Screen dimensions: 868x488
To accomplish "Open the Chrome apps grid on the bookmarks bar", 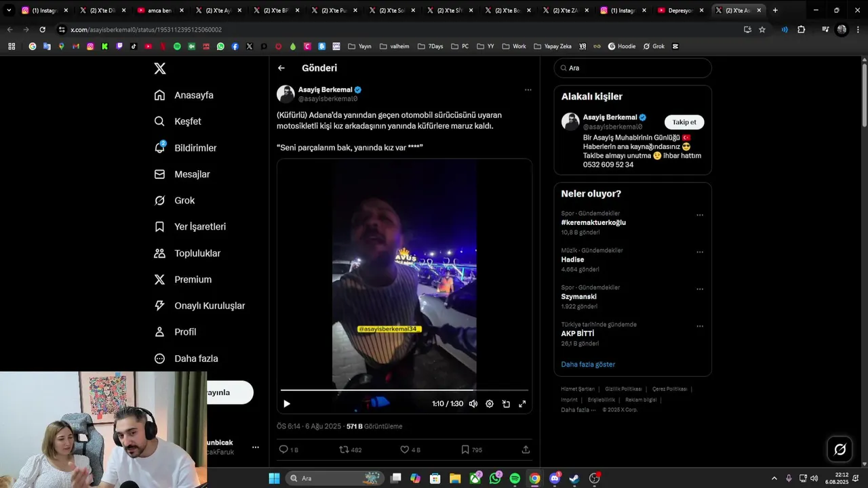I will (x=12, y=47).
